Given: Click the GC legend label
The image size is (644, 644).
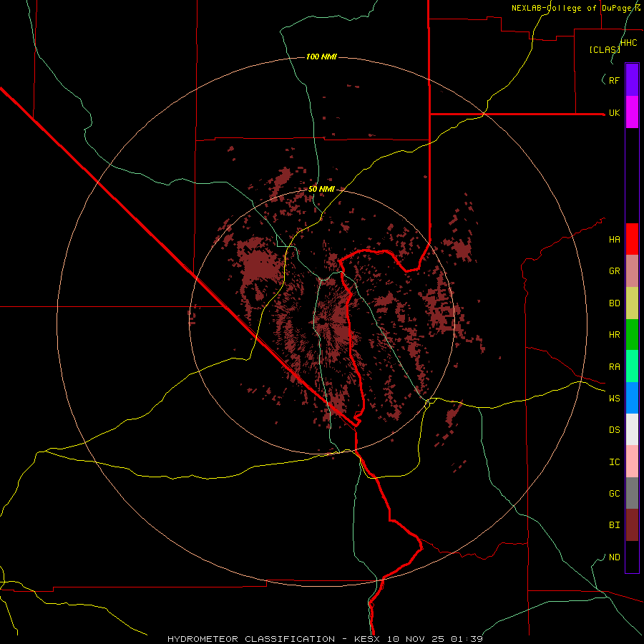Looking at the screenshot, I should pyautogui.click(x=614, y=493).
